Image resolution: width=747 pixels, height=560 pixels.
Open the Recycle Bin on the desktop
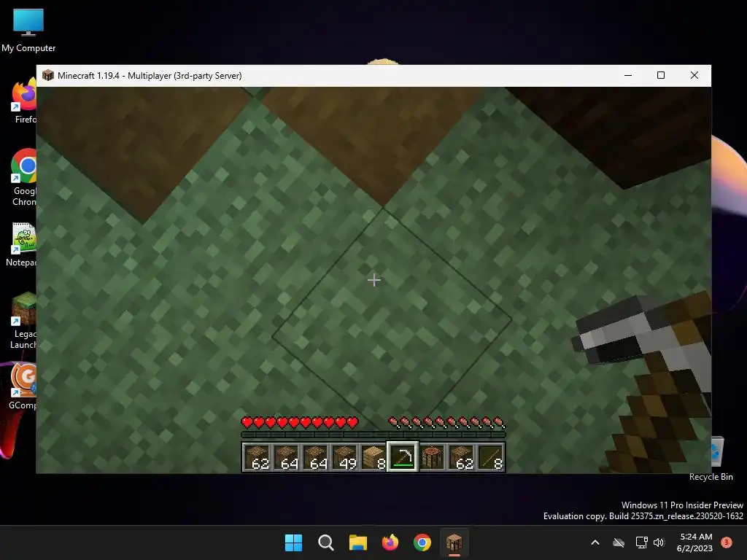(717, 459)
